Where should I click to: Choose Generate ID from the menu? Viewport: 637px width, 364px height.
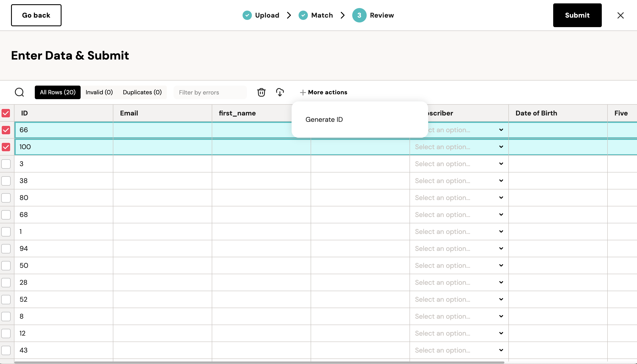(324, 119)
